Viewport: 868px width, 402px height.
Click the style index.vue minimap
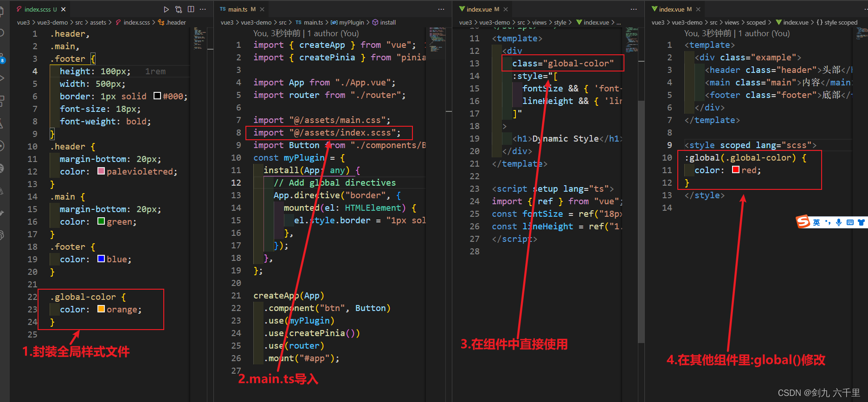(x=631, y=39)
